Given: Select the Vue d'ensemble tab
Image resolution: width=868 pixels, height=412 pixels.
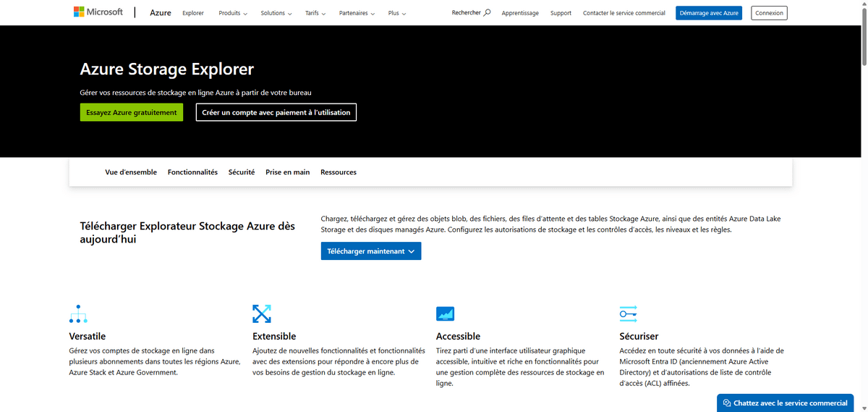Looking at the screenshot, I should (131, 172).
